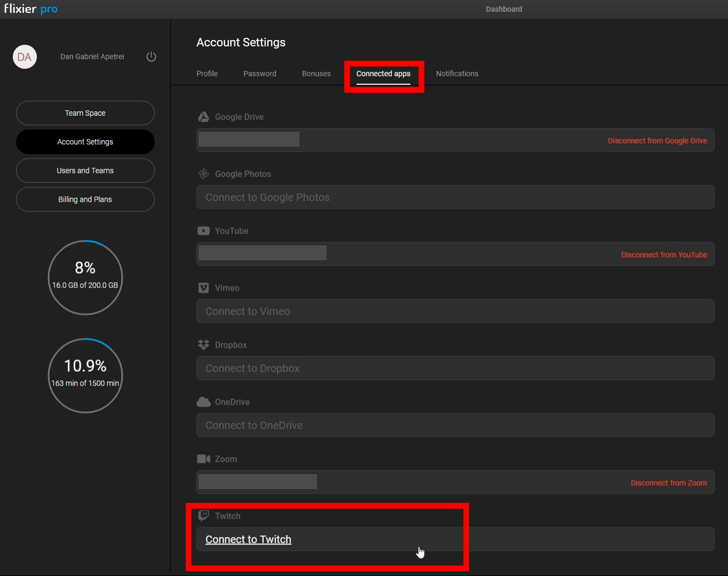Screen dimensions: 728x576
Task: Click the Vimeo logo icon
Action: click(203, 288)
